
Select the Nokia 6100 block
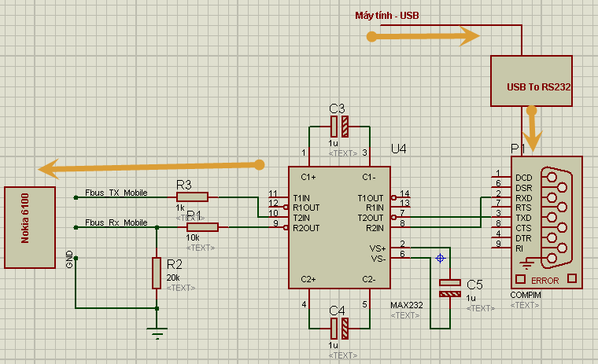[x=30, y=227]
